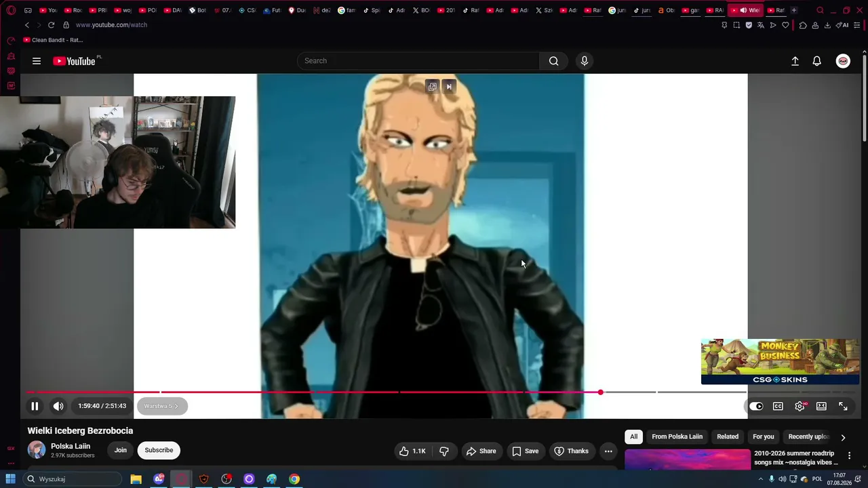This screenshot has height=488, width=868.
Task: Show hidden system tray icons
Action: 760,479
